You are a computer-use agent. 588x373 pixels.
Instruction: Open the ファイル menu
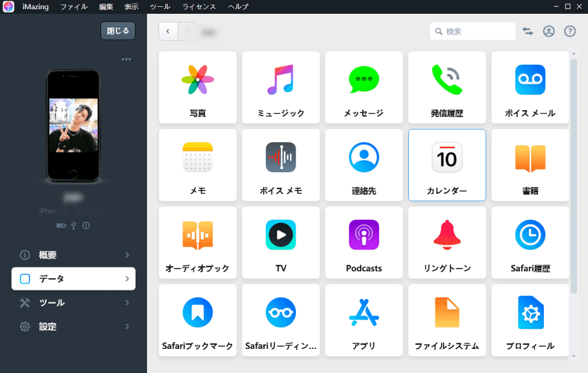click(x=74, y=7)
